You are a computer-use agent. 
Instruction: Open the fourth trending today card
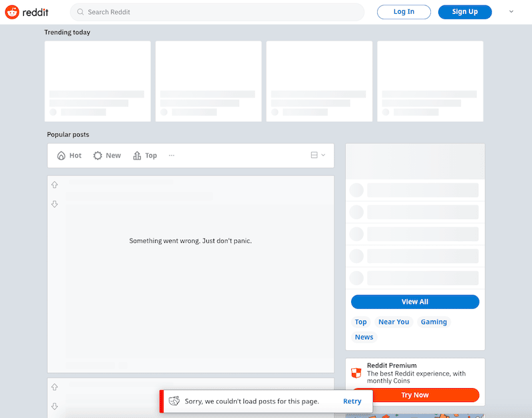pos(430,81)
